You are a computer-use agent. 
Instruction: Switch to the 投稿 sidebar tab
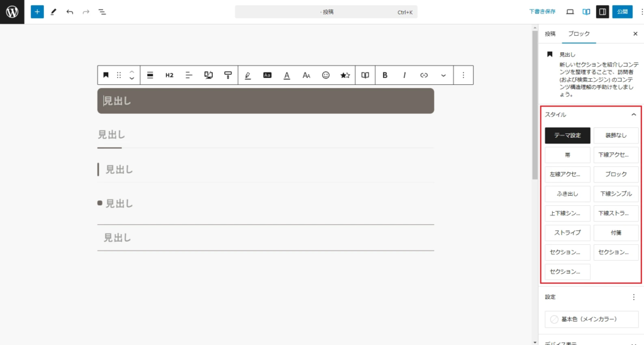[550, 33]
